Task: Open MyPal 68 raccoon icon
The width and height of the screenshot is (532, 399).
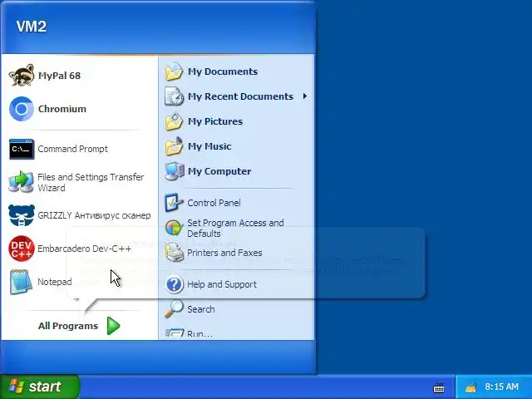Action: [x=22, y=76]
